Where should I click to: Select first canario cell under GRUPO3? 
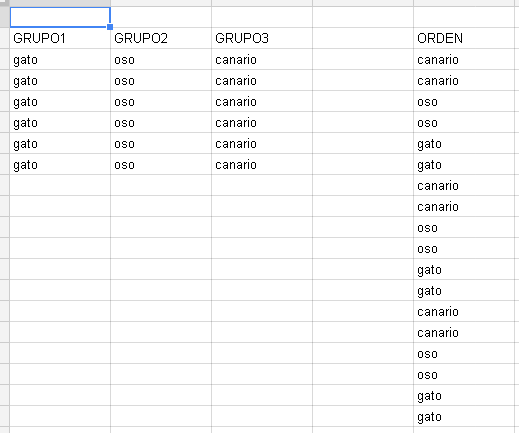click(x=262, y=59)
